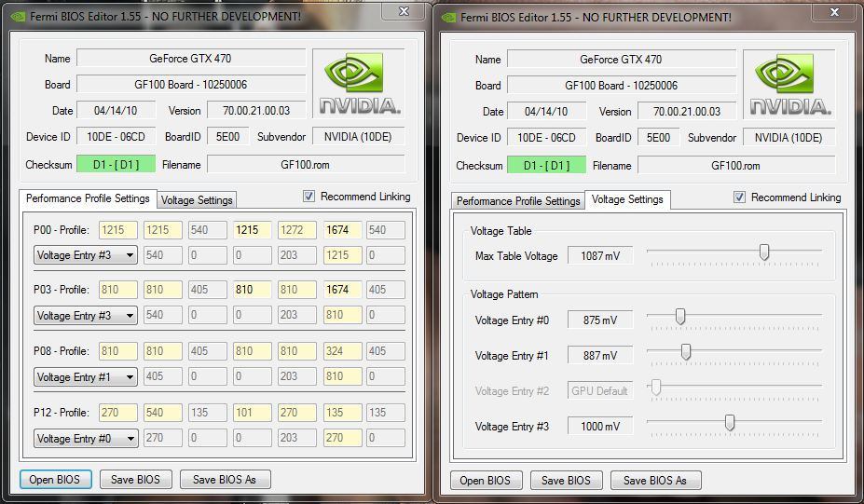Viewport: 864px width, 504px height.
Task: Click Filename GF100.rom field in right window
Action: click(x=736, y=165)
